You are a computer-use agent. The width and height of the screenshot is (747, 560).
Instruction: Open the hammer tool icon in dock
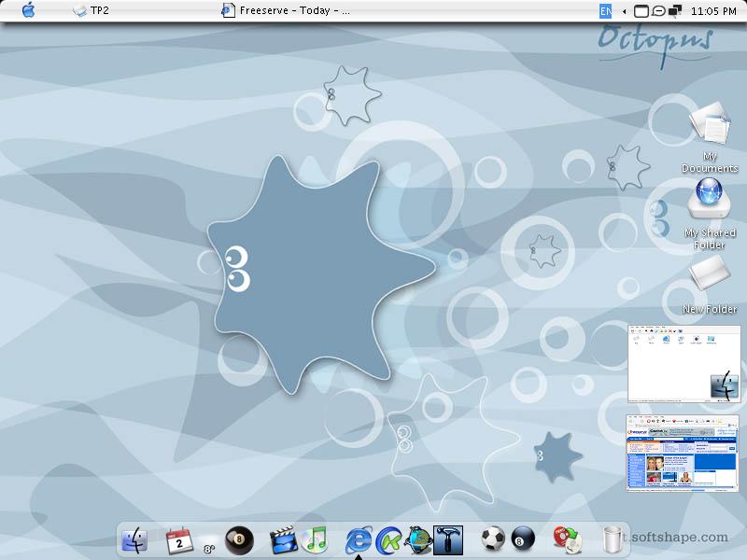(x=448, y=540)
